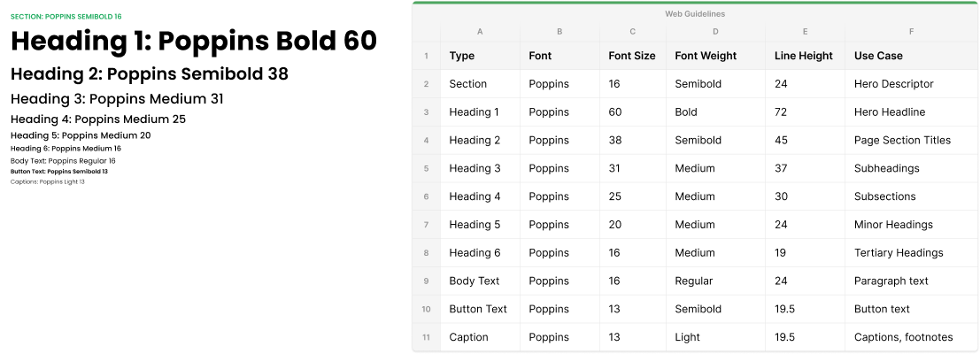This screenshot has height=354, width=980.
Task: Select the 'Captions: Poppins Light 13' sample text
Action: [48, 181]
